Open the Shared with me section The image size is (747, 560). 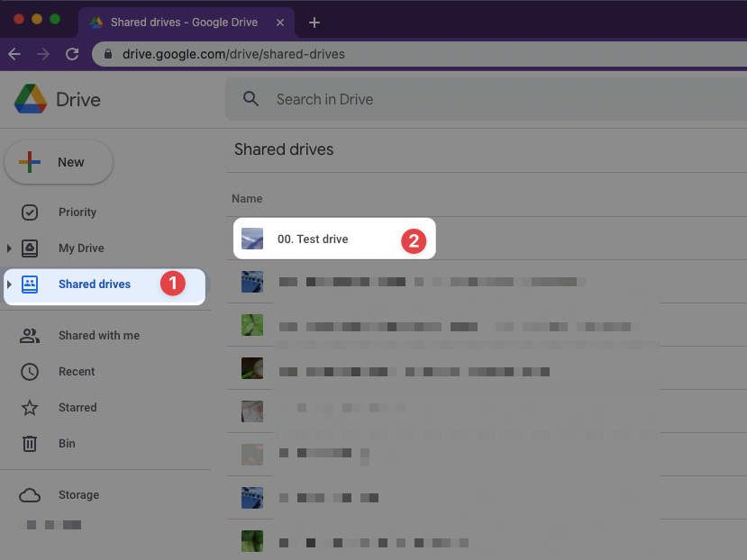click(98, 335)
